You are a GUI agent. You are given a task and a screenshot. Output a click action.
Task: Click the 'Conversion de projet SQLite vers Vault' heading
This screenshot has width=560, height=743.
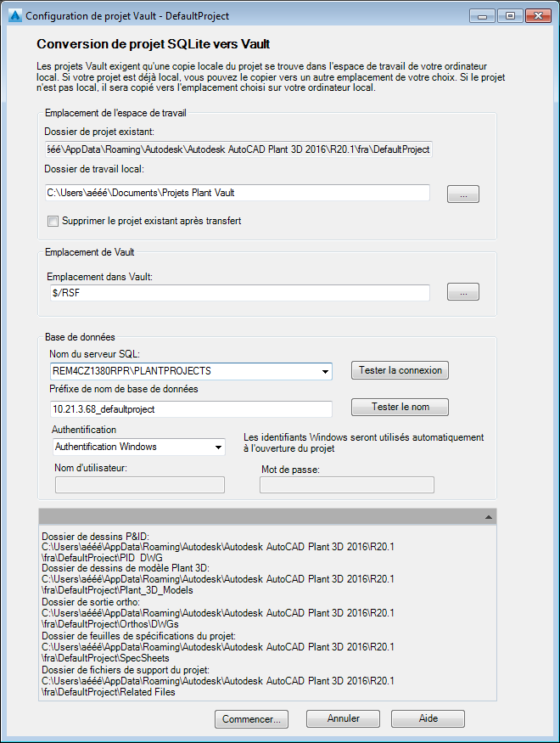154,44
